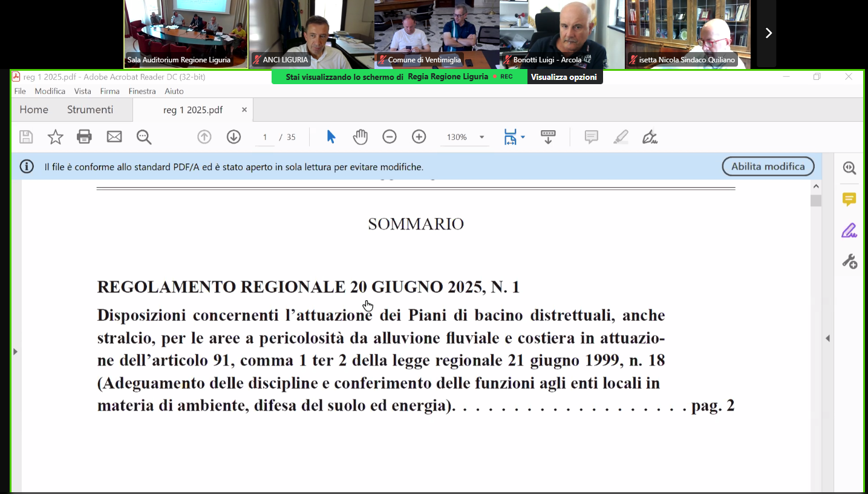Open the Modifica menu
This screenshot has width=868, height=494.
pyautogui.click(x=50, y=91)
